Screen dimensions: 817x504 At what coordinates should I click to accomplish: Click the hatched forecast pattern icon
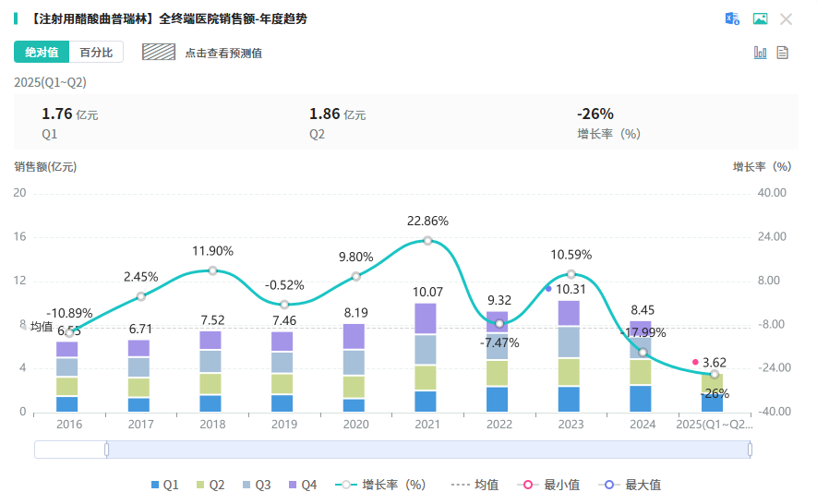[159, 52]
